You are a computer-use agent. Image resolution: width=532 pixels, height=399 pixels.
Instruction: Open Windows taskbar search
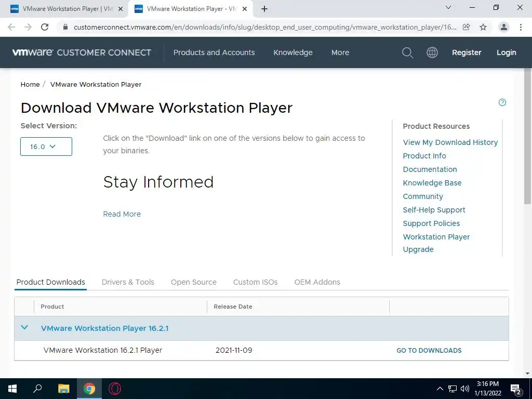(x=37, y=389)
